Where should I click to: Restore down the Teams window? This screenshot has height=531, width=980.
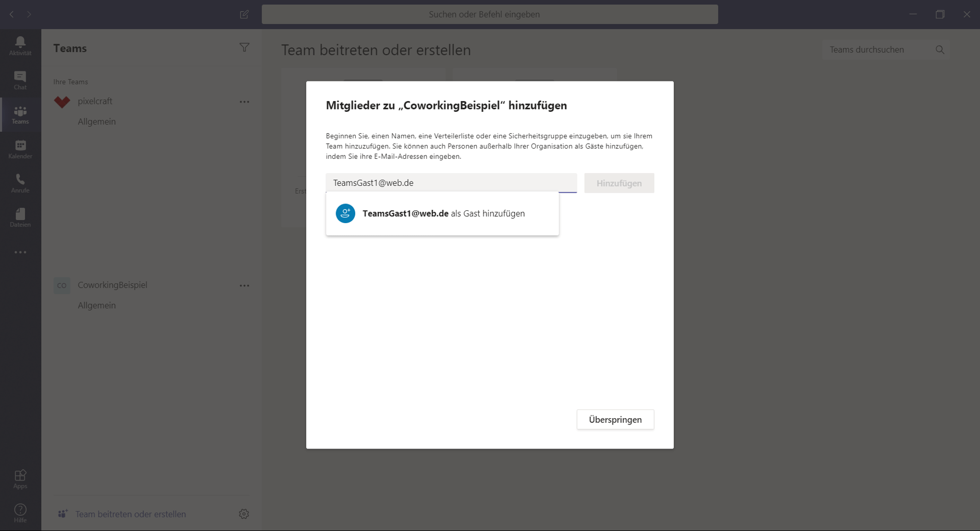pyautogui.click(x=940, y=14)
